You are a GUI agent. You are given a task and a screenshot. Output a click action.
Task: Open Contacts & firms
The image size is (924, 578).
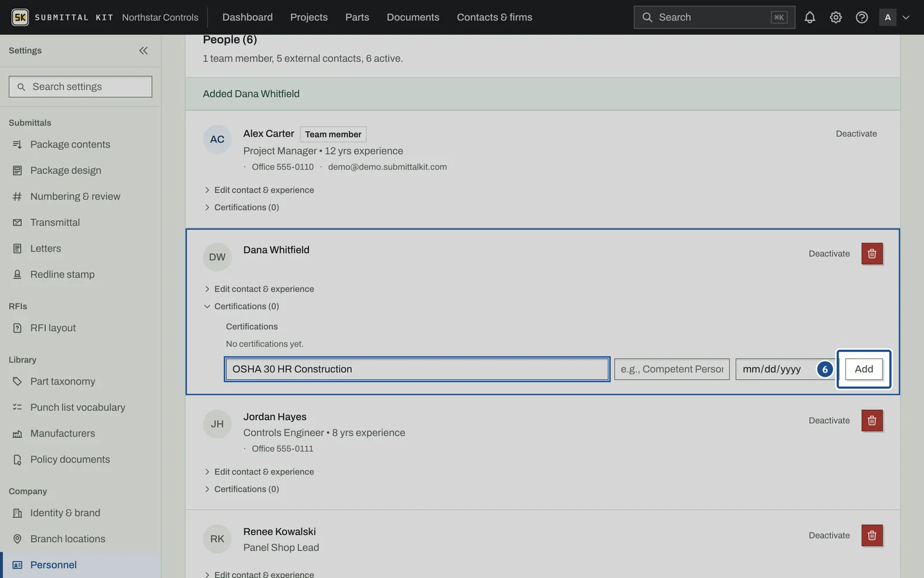click(494, 17)
